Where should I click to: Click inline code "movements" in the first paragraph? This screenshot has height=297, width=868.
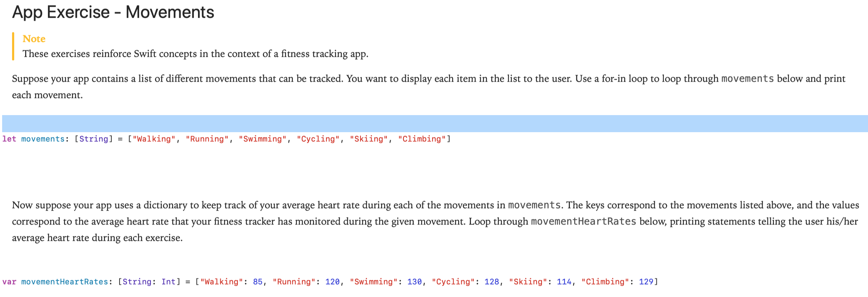pos(748,79)
